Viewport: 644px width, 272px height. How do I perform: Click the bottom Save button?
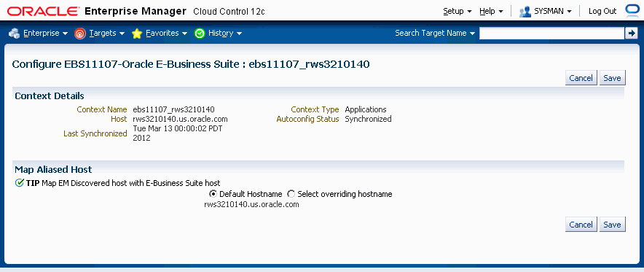click(x=612, y=225)
